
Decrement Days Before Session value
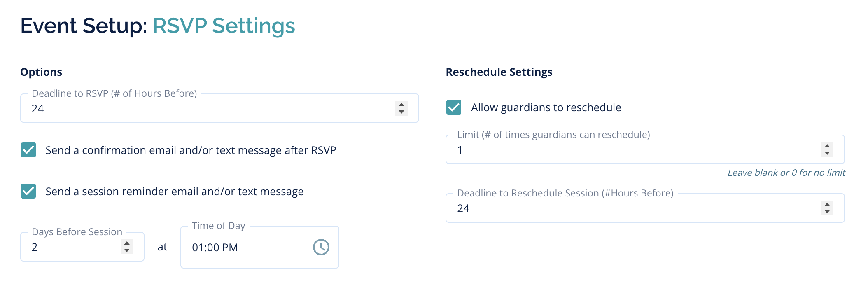127,250
